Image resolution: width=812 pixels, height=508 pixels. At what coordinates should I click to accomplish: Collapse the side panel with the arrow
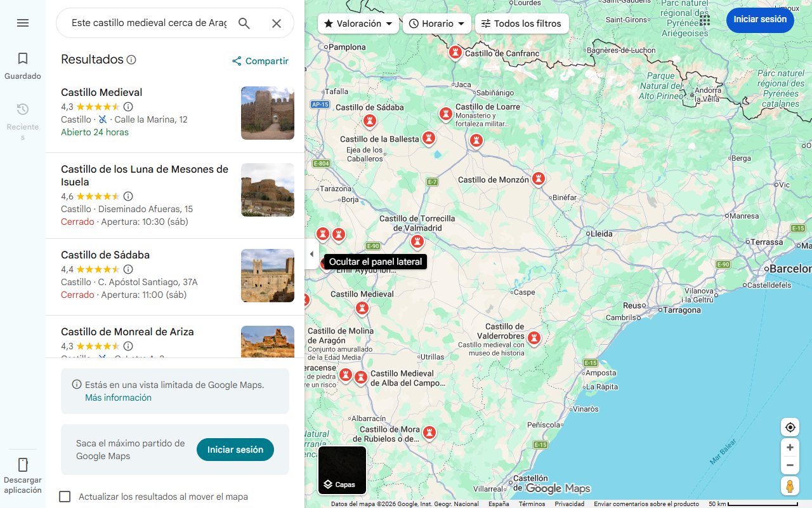click(311, 253)
